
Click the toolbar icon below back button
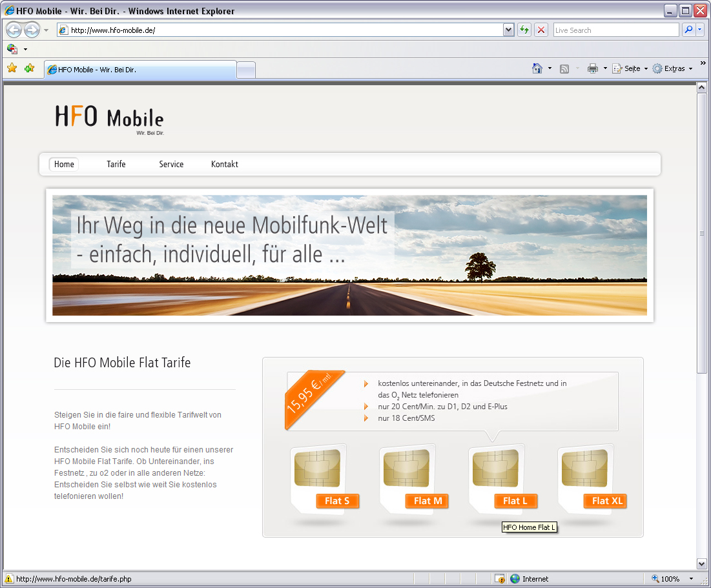[12, 48]
